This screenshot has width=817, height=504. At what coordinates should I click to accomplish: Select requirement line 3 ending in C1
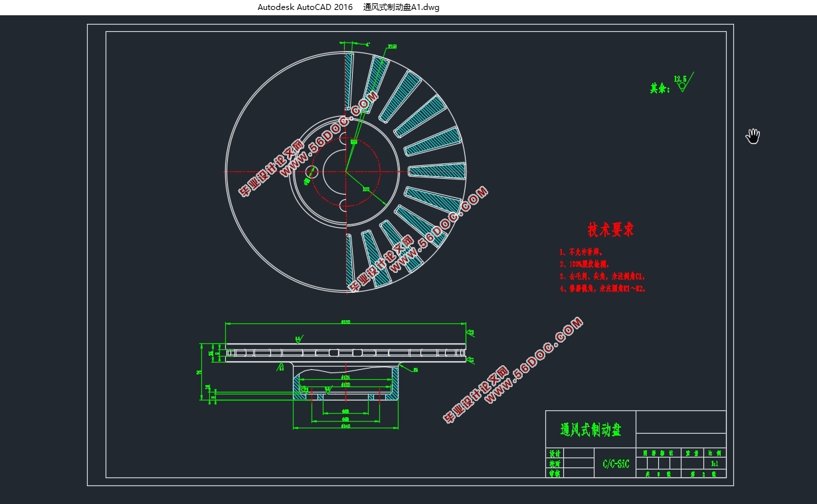coord(602,276)
